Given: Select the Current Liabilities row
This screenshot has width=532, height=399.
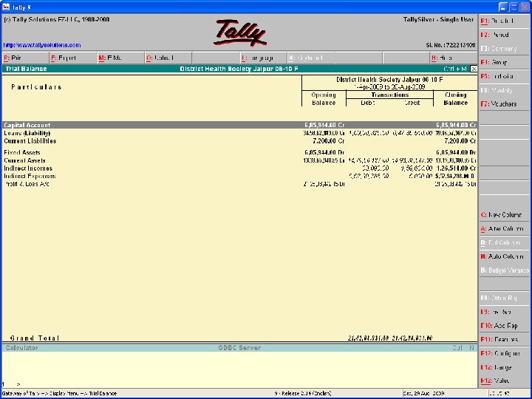Looking at the screenshot, I should [x=239, y=141].
